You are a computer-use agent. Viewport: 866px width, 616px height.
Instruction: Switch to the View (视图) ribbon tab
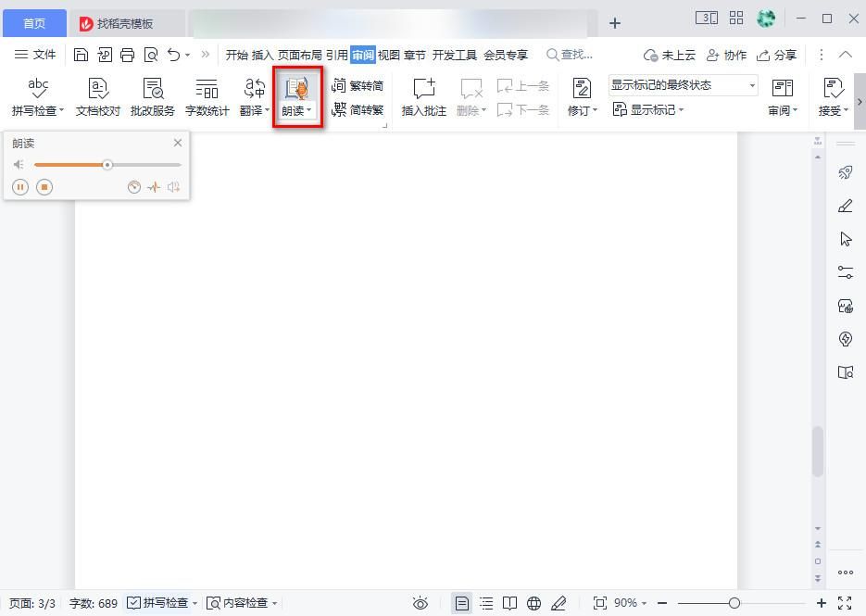pyautogui.click(x=388, y=55)
